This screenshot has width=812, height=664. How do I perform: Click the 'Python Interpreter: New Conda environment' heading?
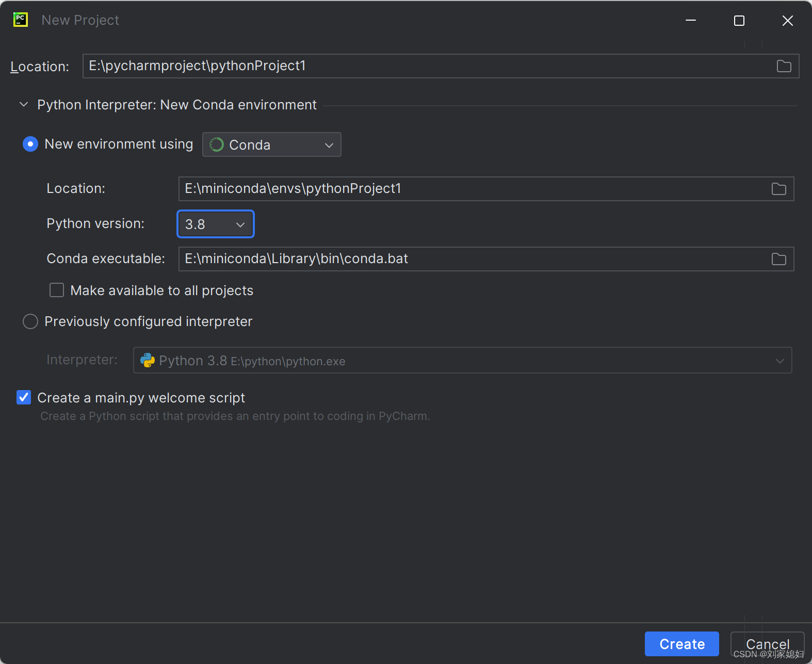click(176, 105)
